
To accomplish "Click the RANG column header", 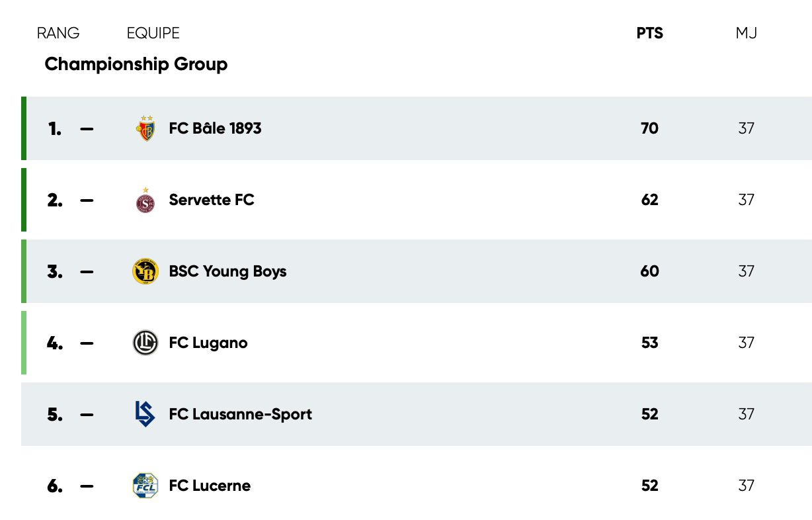I will [x=58, y=33].
